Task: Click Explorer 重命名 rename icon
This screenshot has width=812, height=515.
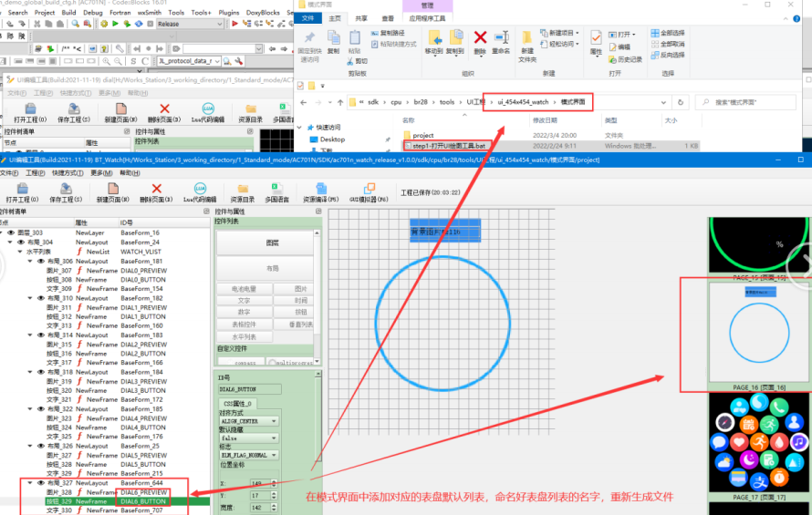Action: [x=501, y=37]
